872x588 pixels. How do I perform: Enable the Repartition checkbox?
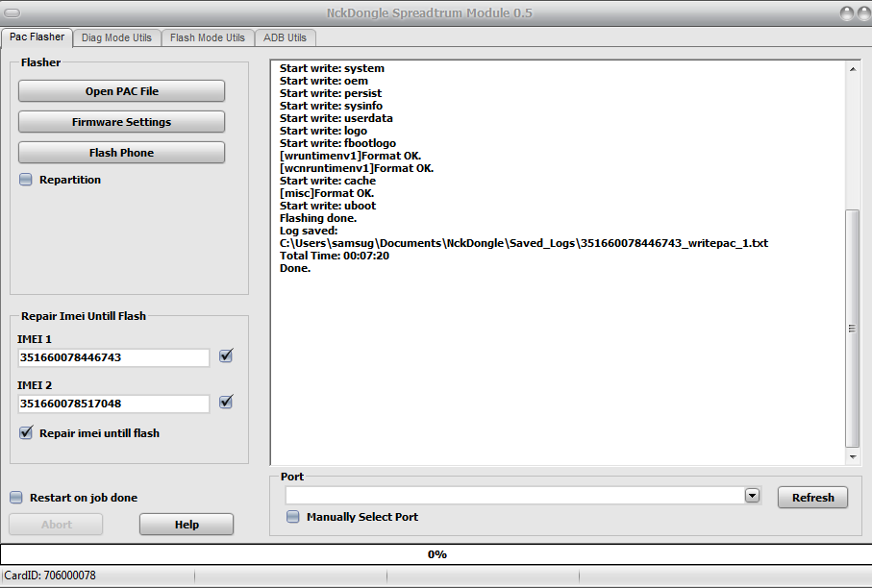[26, 180]
